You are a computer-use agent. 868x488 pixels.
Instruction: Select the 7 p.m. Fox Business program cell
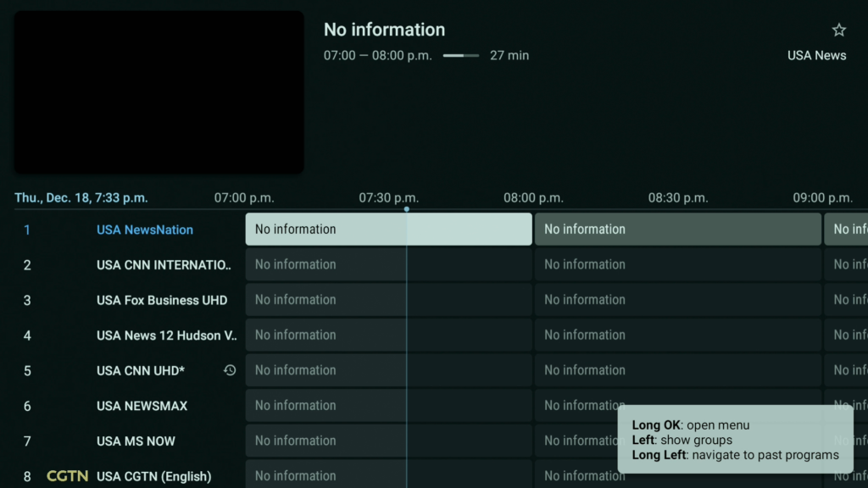(388, 300)
